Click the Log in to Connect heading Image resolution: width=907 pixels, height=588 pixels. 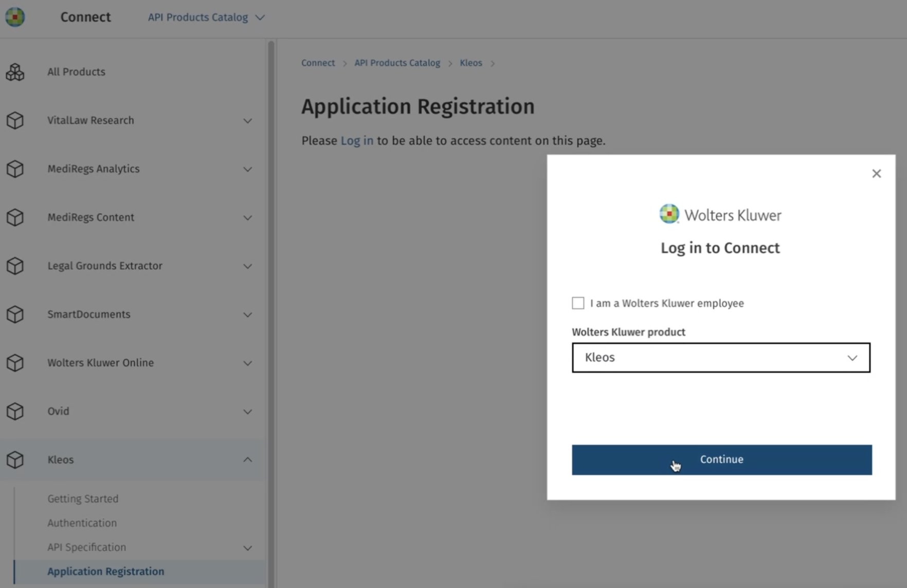pyautogui.click(x=720, y=248)
